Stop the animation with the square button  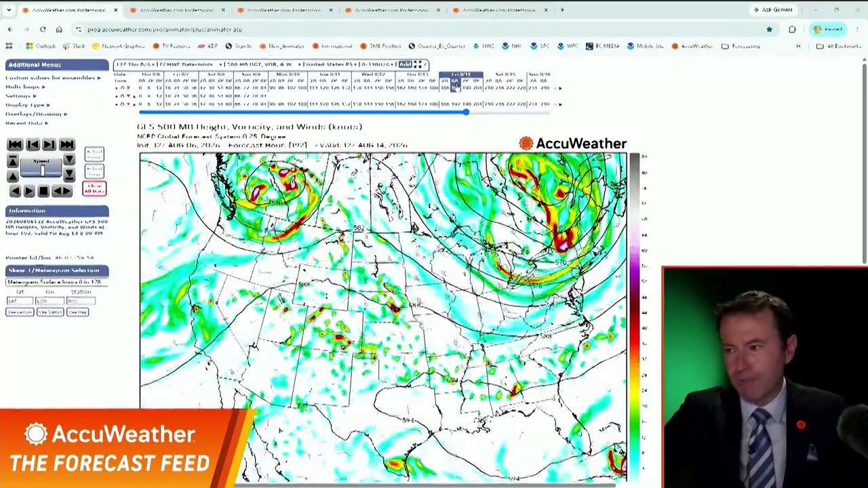(x=43, y=191)
